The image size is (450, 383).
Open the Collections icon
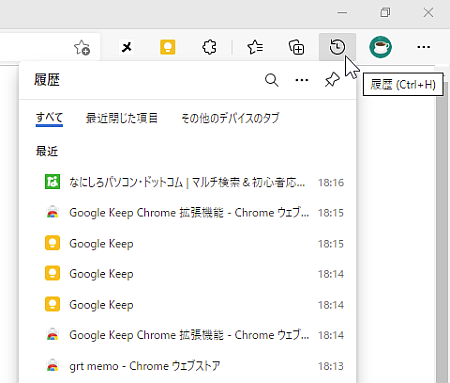click(x=296, y=47)
